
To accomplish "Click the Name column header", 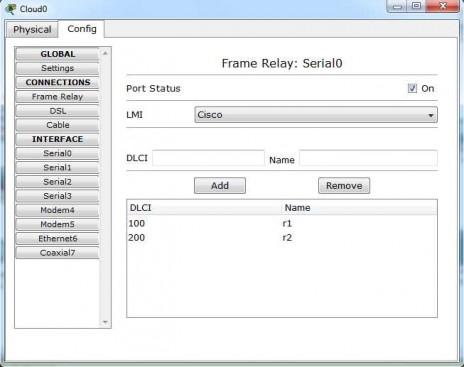I will (x=359, y=208).
